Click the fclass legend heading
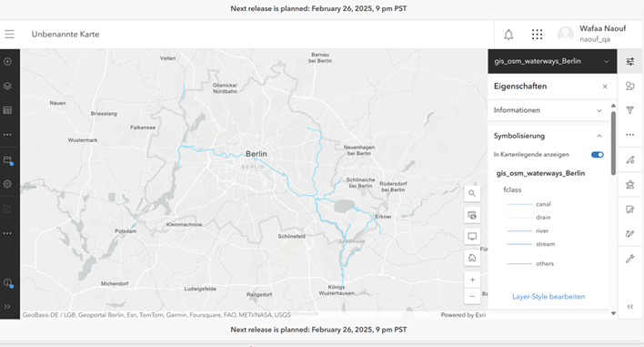The height and width of the screenshot is (347, 644). (x=512, y=189)
